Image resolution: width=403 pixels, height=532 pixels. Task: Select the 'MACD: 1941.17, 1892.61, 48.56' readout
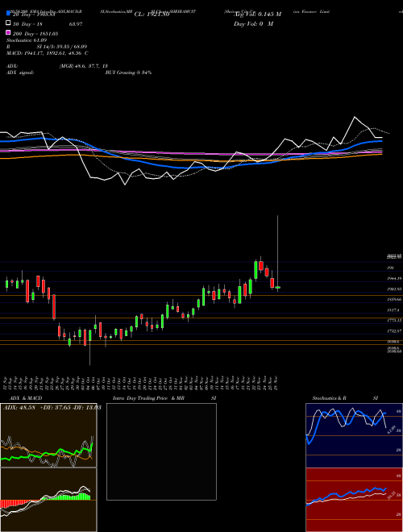point(45,53)
